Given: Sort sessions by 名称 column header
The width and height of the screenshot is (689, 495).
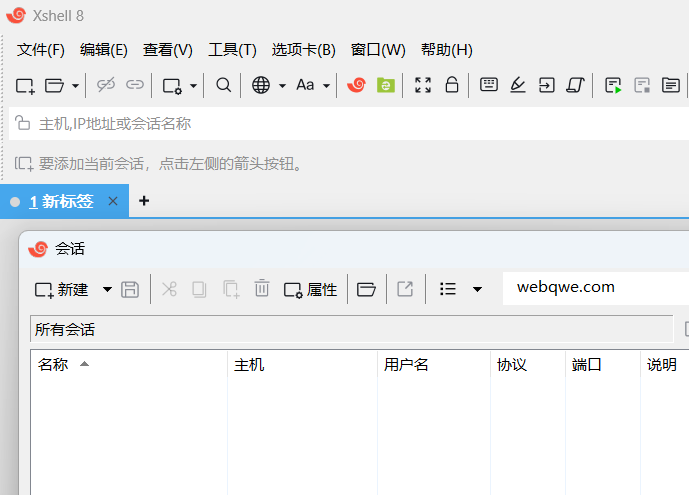Looking at the screenshot, I should 129,364.
